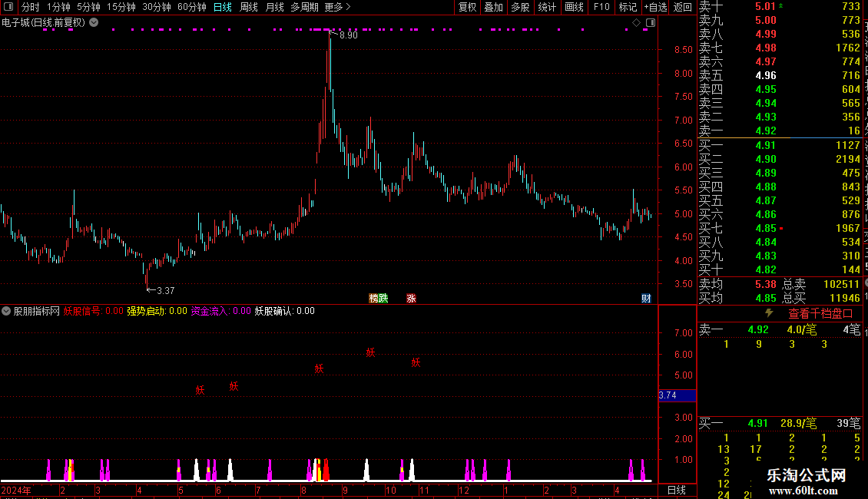
Task: Select the 买一 order book row 4.91
Action: click(x=780, y=145)
